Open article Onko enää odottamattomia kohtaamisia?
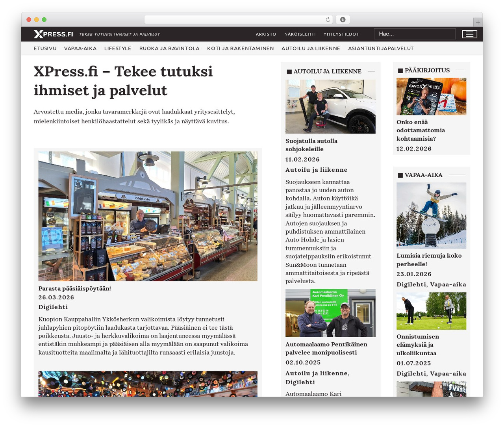Image resolution: width=504 pixels, height=427 pixels. [x=421, y=130]
